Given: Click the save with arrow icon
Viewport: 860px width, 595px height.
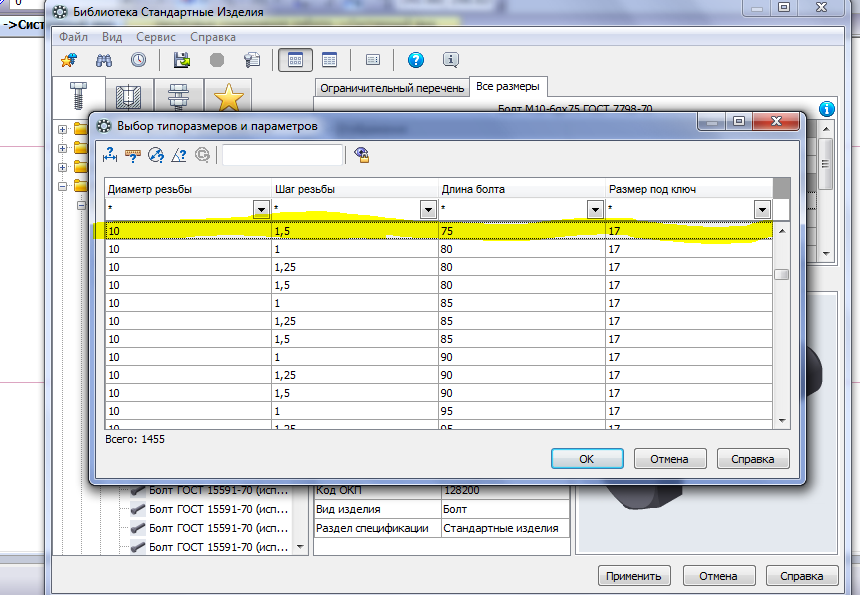Looking at the screenshot, I should click(x=182, y=60).
